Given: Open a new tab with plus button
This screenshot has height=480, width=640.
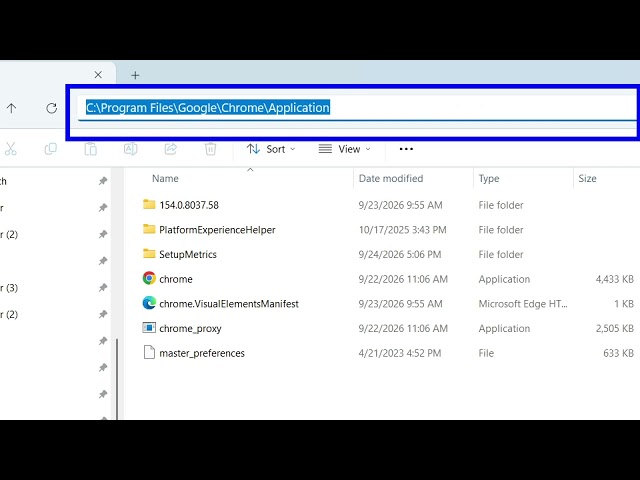Looking at the screenshot, I should pos(135,75).
